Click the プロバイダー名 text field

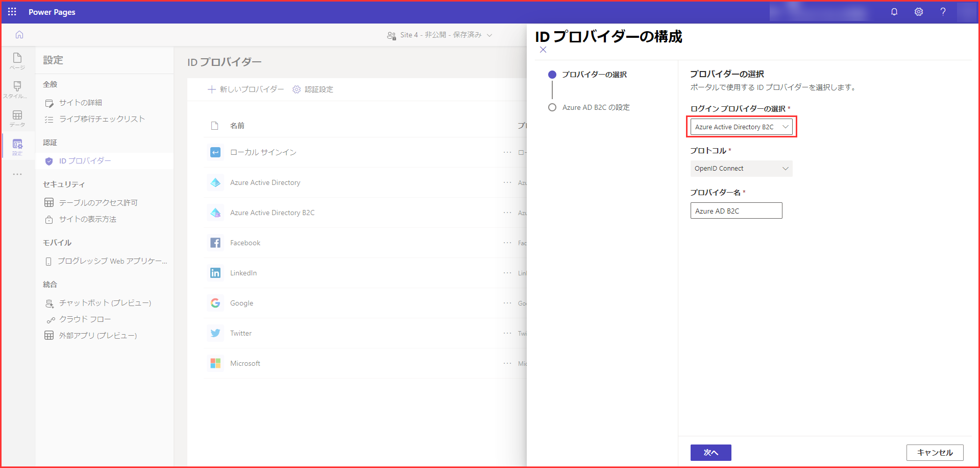click(x=736, y=210)
